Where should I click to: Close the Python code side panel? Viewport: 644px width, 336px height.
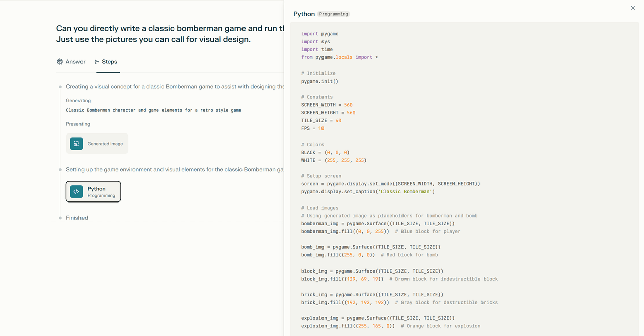coord(633,8)
